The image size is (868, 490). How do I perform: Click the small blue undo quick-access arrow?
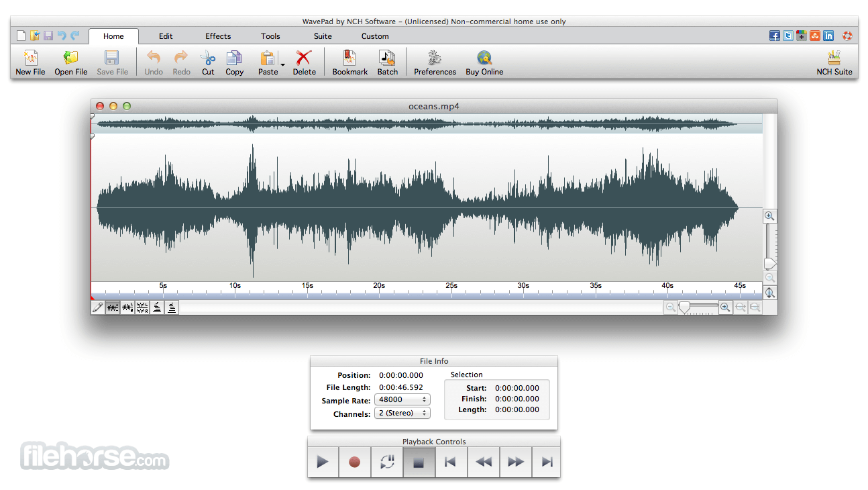[62, 36]
